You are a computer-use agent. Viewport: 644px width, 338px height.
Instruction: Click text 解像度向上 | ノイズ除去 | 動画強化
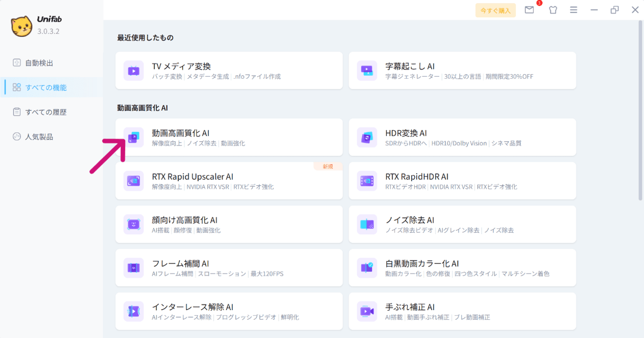tap(198, 144)
